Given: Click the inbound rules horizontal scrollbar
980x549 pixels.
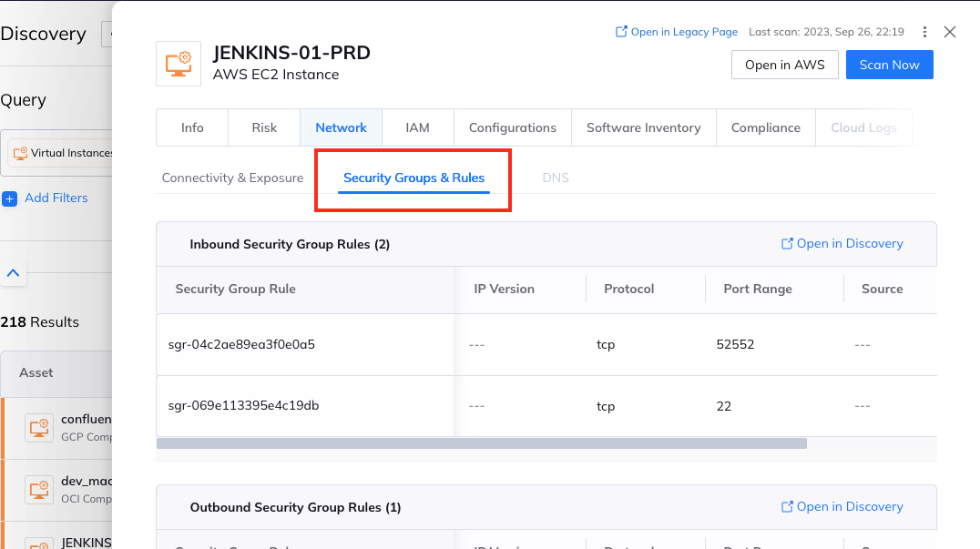Looking at the screenshot, I should coord(481,443).
